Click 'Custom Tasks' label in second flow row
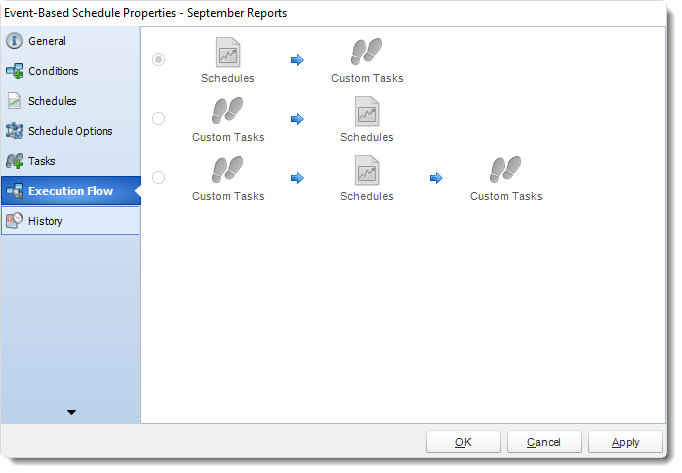 pos(228,138)
